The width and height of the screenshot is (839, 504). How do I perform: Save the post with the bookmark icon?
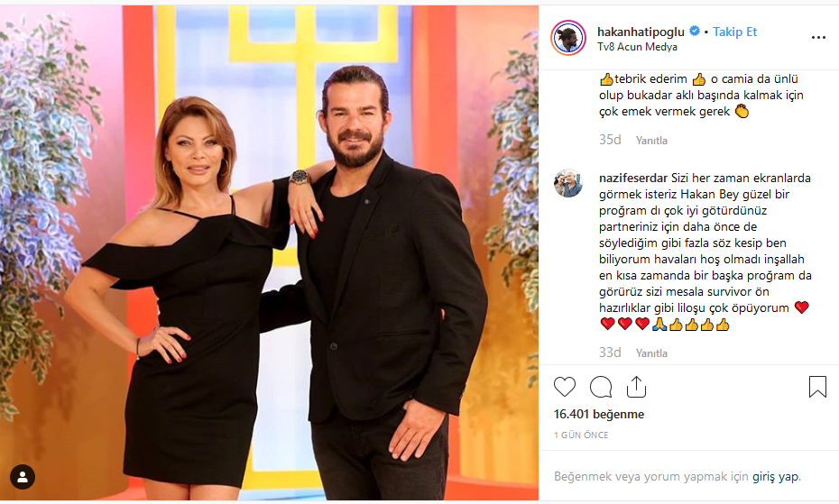[x=817, y=386]
